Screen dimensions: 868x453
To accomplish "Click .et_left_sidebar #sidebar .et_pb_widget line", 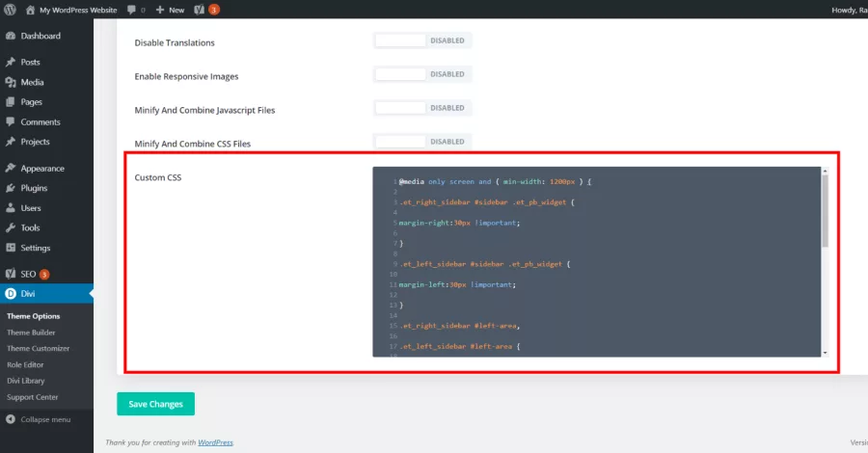I will [485, 264].
